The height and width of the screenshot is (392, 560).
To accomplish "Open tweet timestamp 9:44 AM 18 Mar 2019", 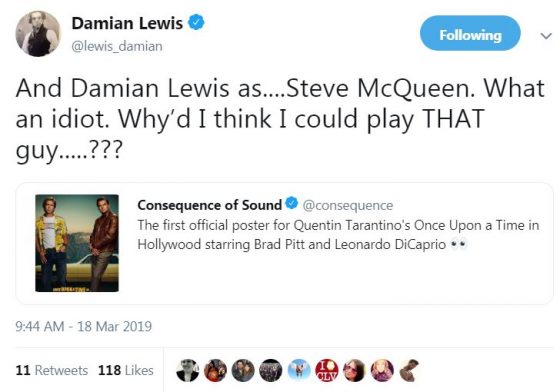I will 84,326.
